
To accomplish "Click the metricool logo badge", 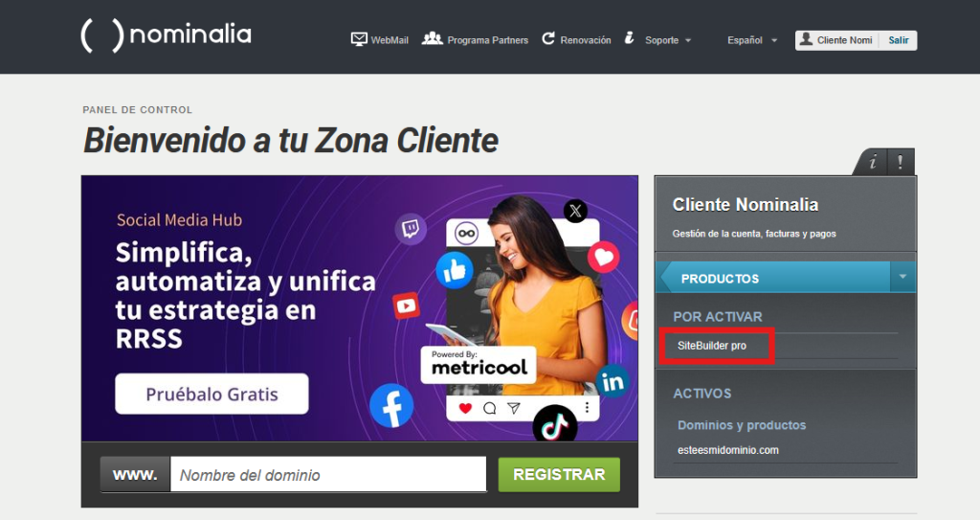I will [x=479, y=363].
